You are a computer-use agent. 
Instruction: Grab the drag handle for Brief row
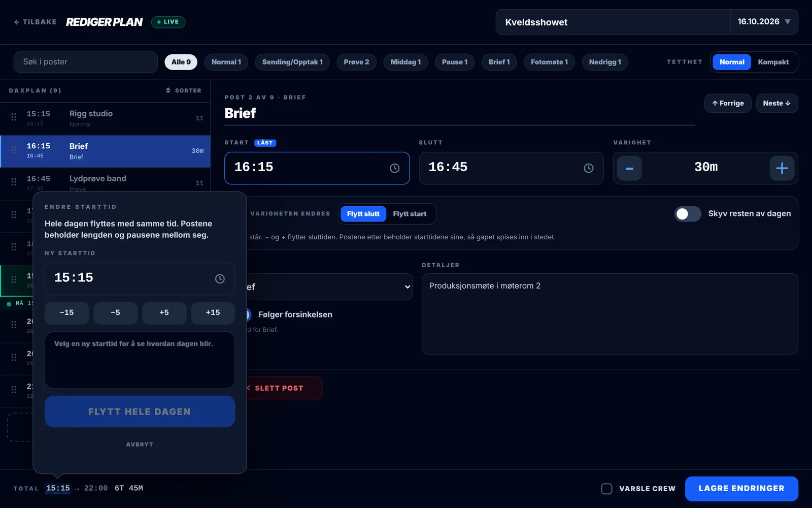pos(14,150)
